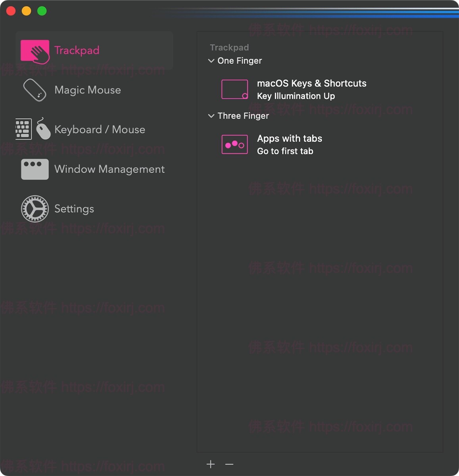The image size is (459, 476).
Task: Open Settings via the gear icon
Action: (35, 209)
